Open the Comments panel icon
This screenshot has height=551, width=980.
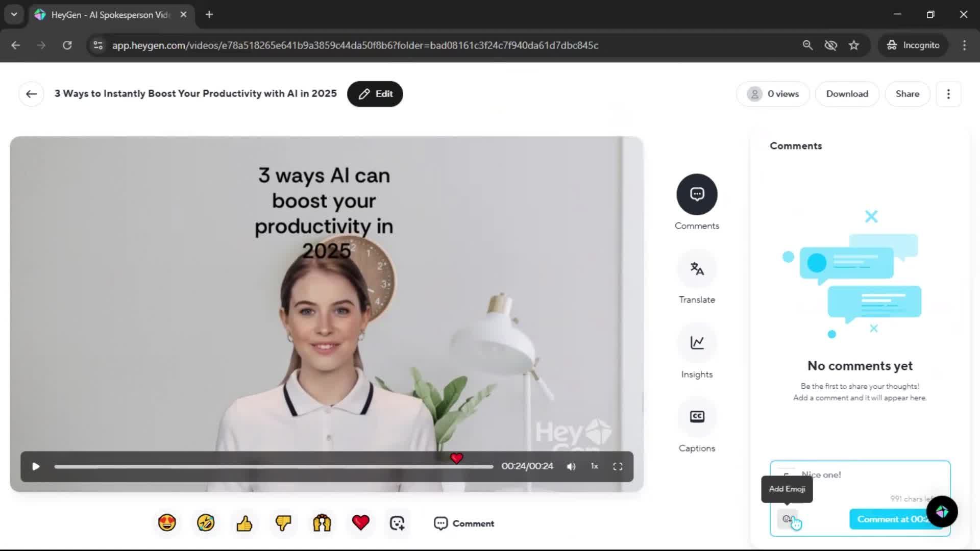697,194
